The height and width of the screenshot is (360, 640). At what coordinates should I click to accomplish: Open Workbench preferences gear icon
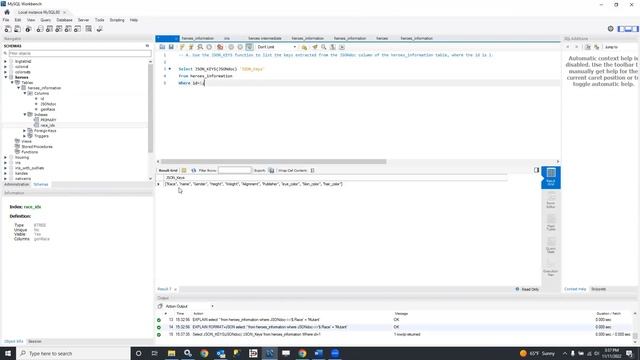click(611, 29)
